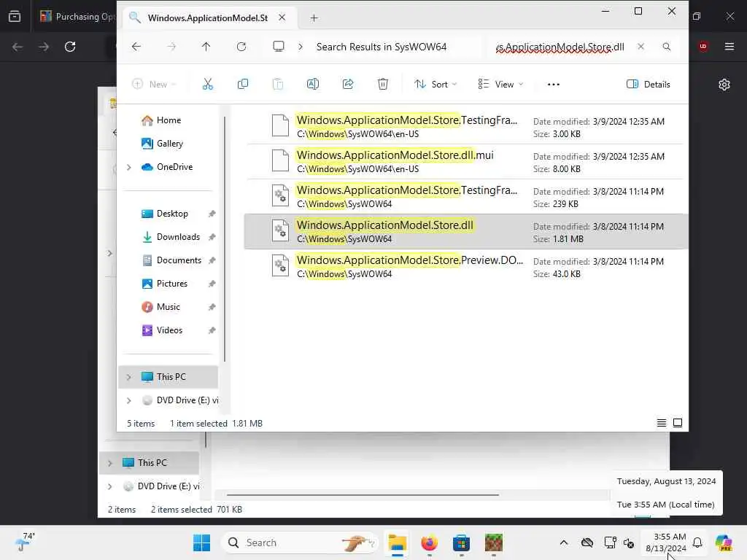747x560 pixels.
Task: Open Minecraft from the taskbar
Action: pyautogui.click(x=494, y=542)
